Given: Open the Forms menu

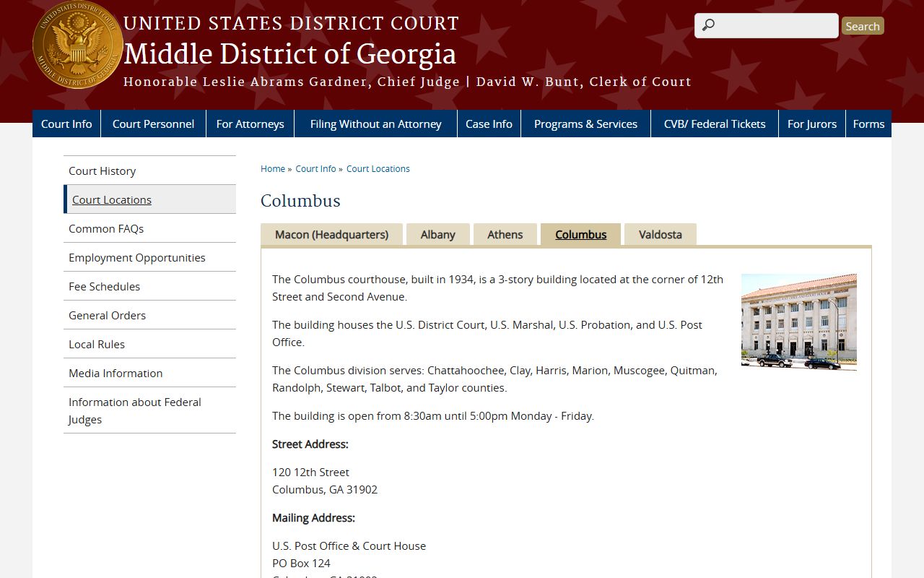Looking at the screenshot, I should point(868,124).
